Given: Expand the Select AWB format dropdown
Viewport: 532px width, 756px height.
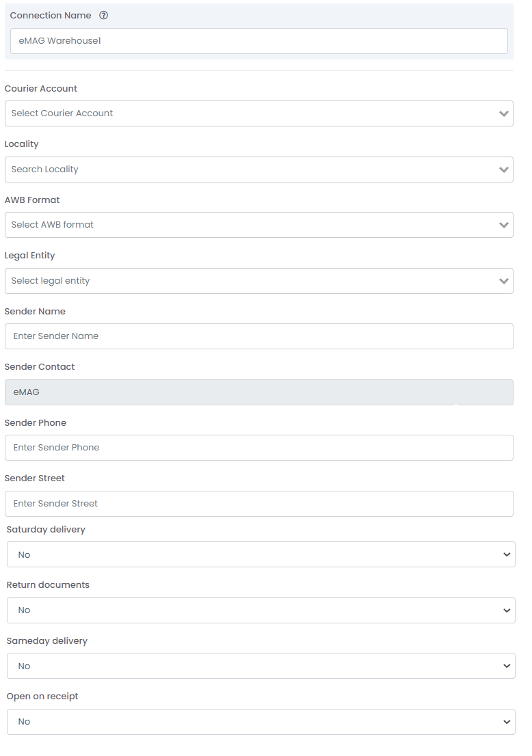Looking at the screenshot, I should tap(259, 225).
